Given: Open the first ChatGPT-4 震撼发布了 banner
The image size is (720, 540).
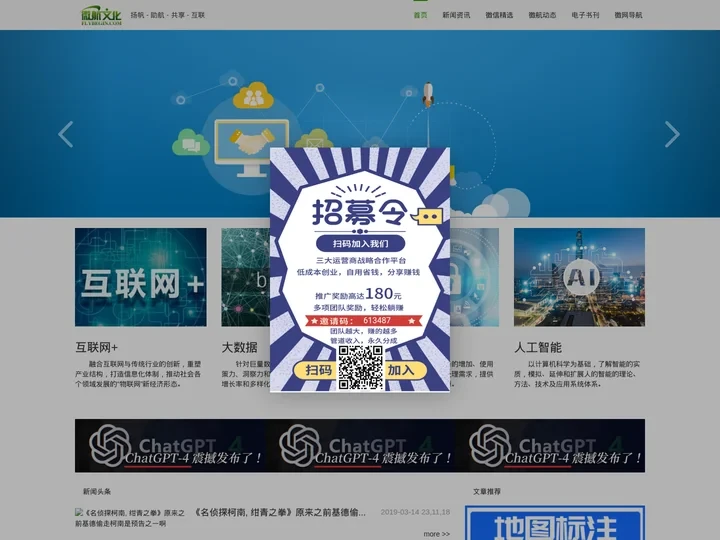Looking at the screenshot, I should click(170, 445).
